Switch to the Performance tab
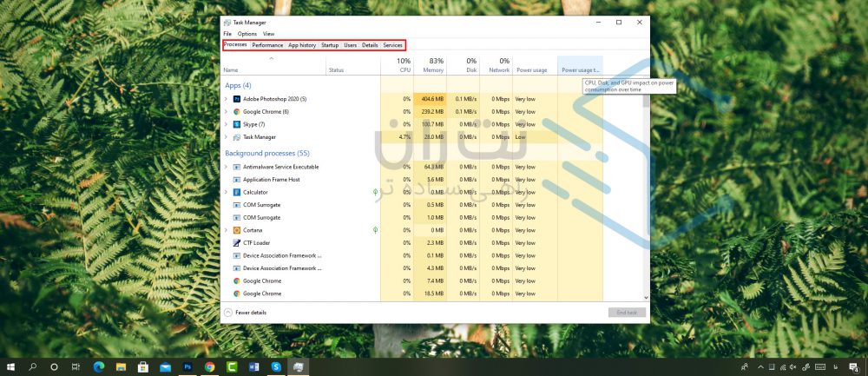 (x=267, y=45)
